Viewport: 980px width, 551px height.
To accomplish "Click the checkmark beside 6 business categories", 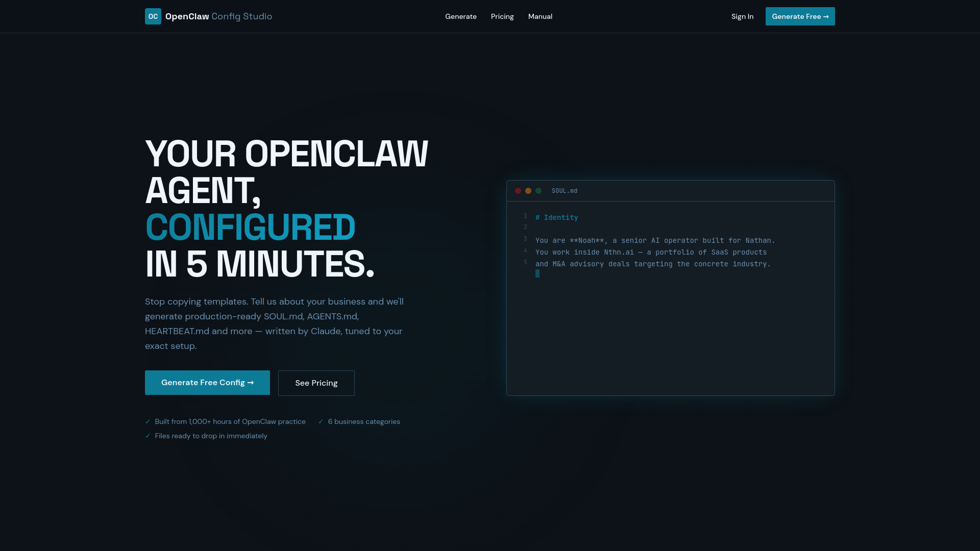I will pos(321,421).
